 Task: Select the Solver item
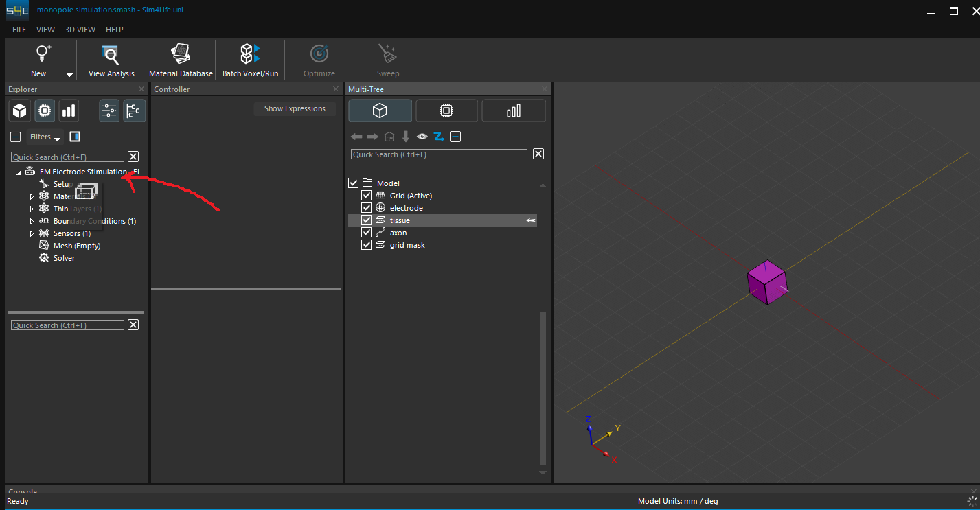click(x=64, y=258)
